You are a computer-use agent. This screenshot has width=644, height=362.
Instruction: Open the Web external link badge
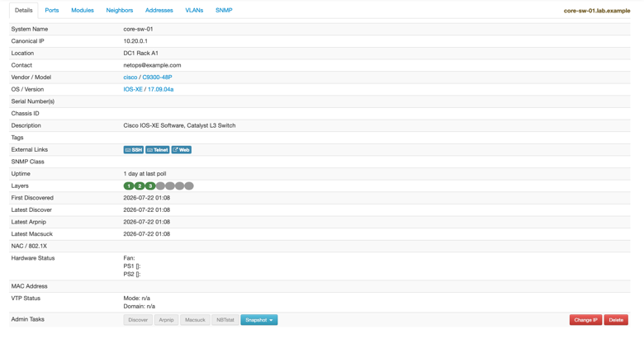click(x=181, y=150)
